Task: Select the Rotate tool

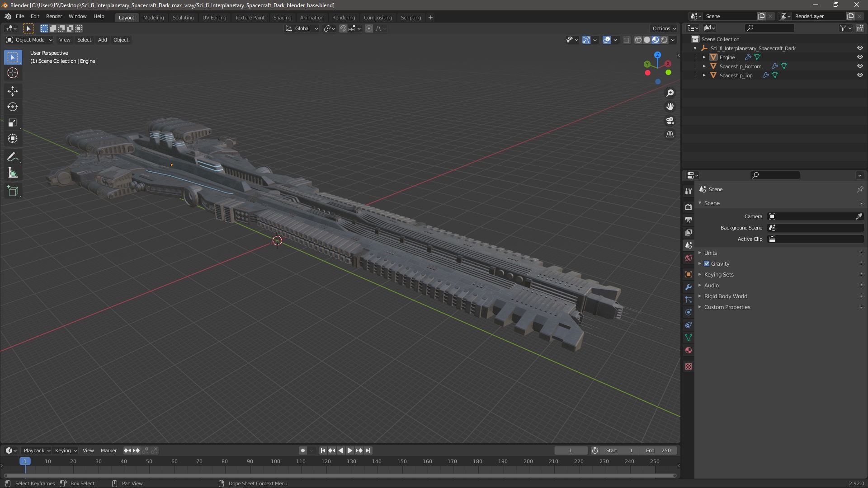Action: pyautogui.click(x=13, y=107)
